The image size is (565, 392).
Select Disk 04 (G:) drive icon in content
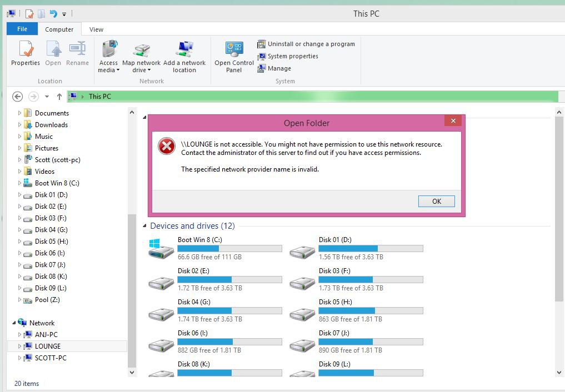point(161,314)
